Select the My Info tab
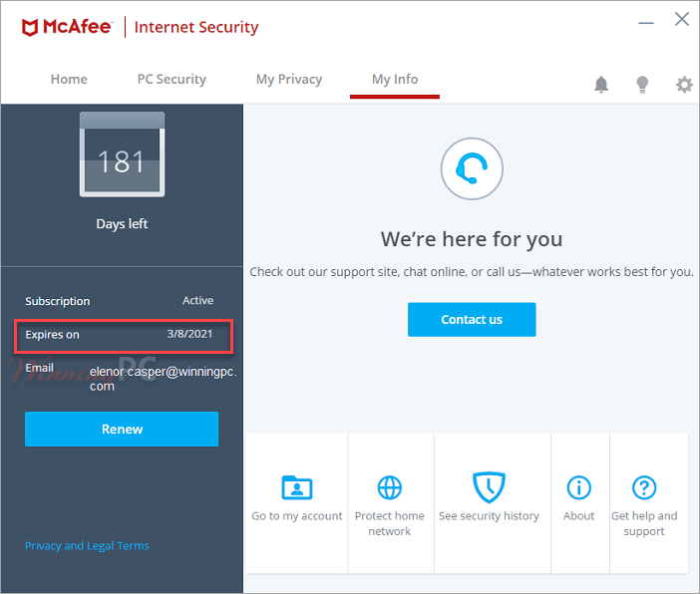This screenshot has height=594, width=700. tap(395, 80)
